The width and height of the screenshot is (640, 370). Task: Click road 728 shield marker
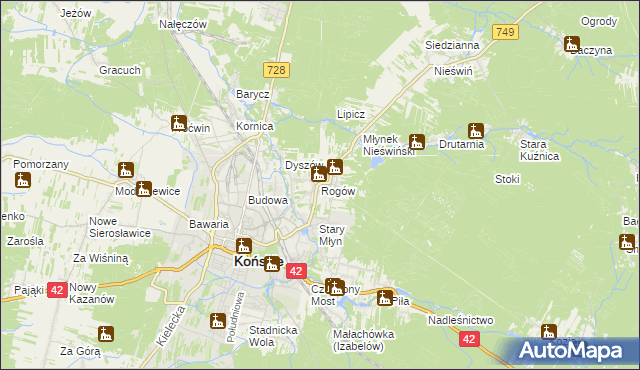[276, 70]
